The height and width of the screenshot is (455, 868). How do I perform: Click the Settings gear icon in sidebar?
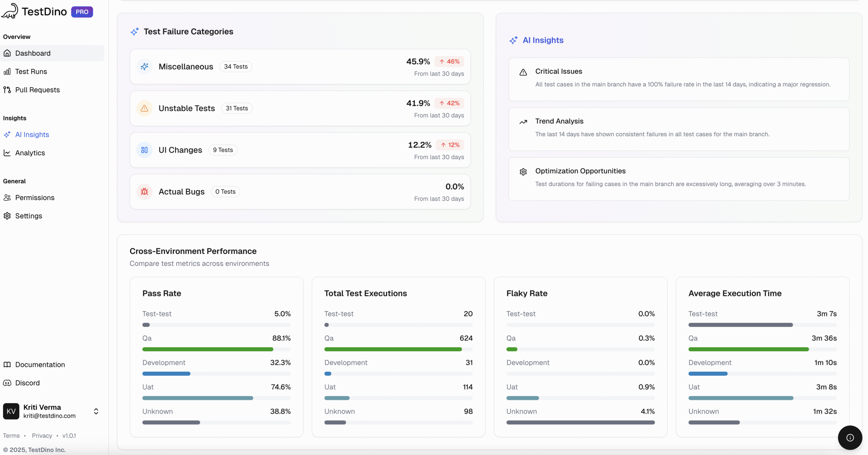(x=7, y=216)
